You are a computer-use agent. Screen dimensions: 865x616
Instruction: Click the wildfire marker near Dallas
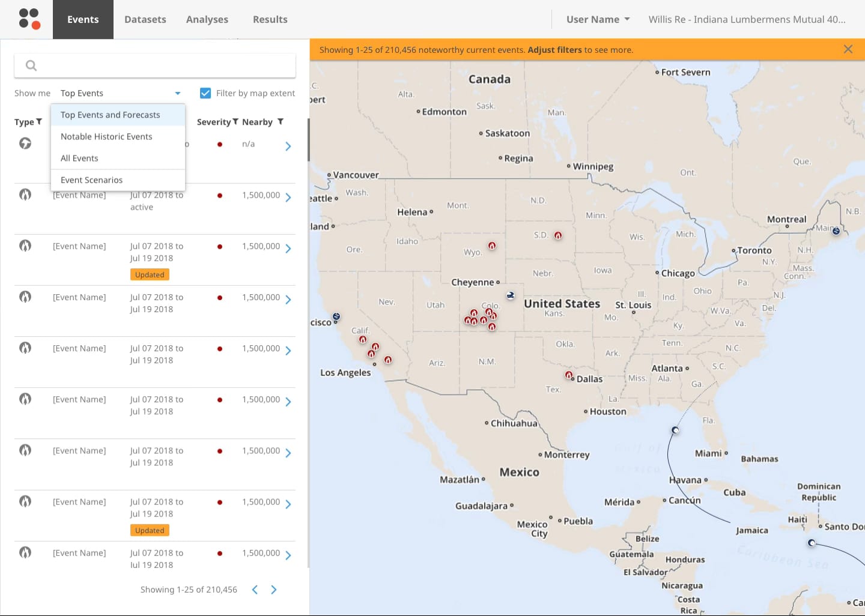[568, 375]
